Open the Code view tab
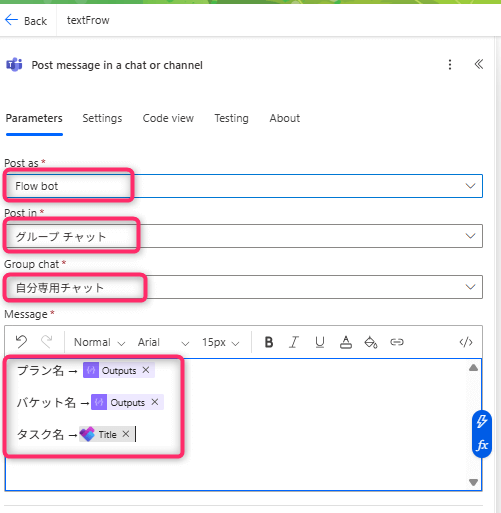 click(x=168, y=118)
